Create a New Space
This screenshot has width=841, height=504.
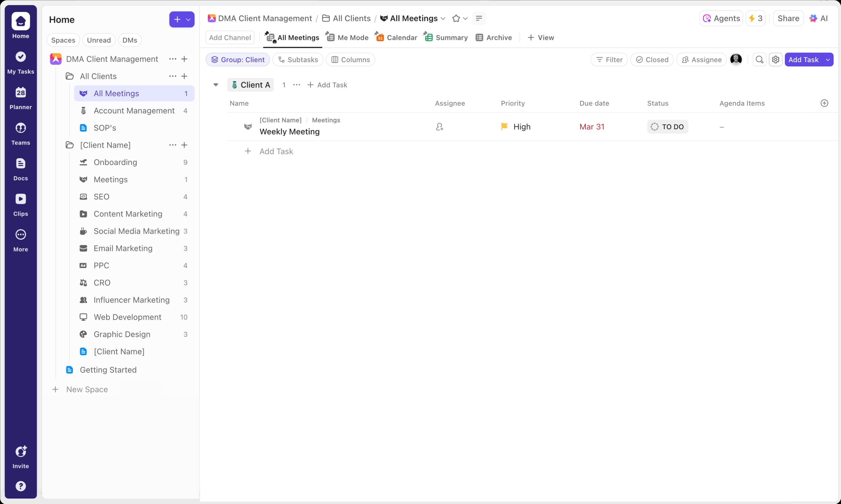pyautogui.click(x=87, y=389)
